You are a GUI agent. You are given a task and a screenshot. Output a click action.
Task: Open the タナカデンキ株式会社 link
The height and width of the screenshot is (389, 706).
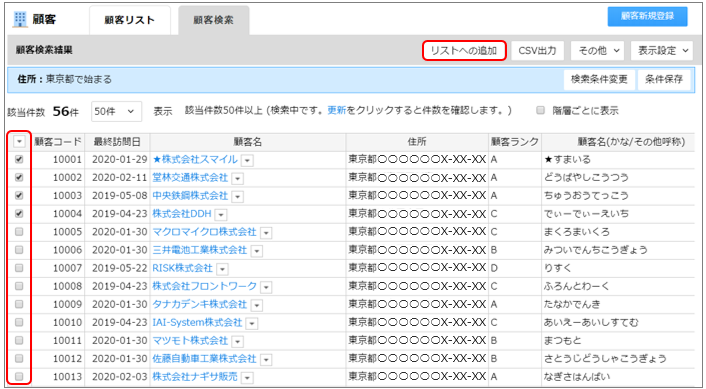tap(199, 304)
